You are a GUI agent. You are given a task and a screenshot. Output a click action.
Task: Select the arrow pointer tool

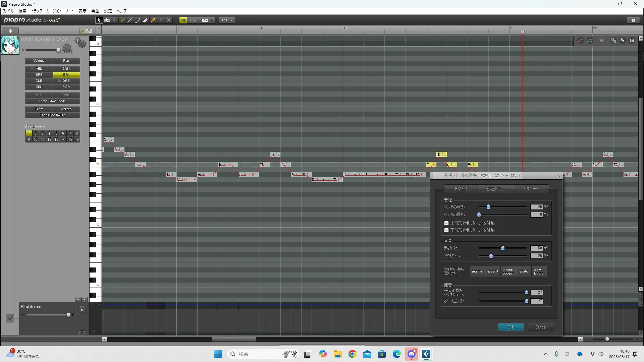99,20
